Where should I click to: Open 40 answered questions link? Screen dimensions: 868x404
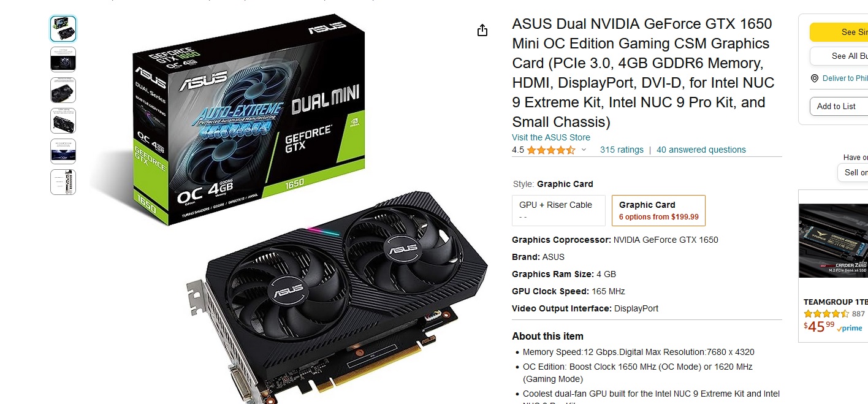(701, 150)
